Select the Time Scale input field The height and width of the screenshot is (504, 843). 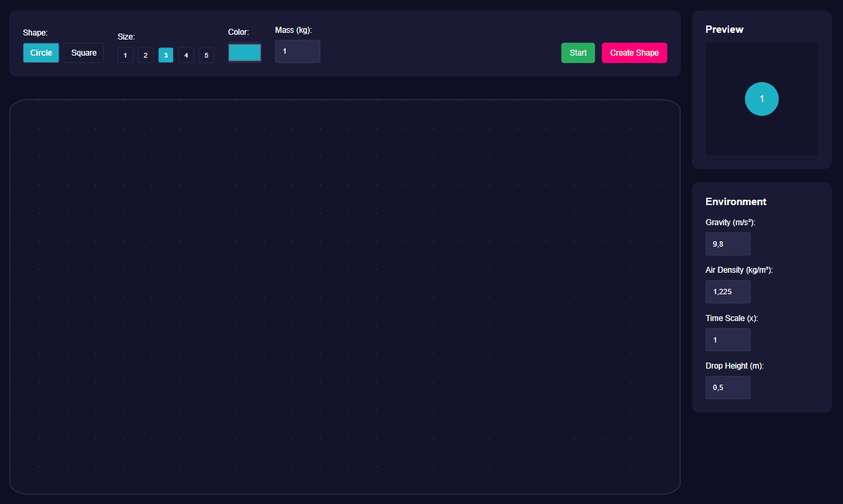pos(728,339)
